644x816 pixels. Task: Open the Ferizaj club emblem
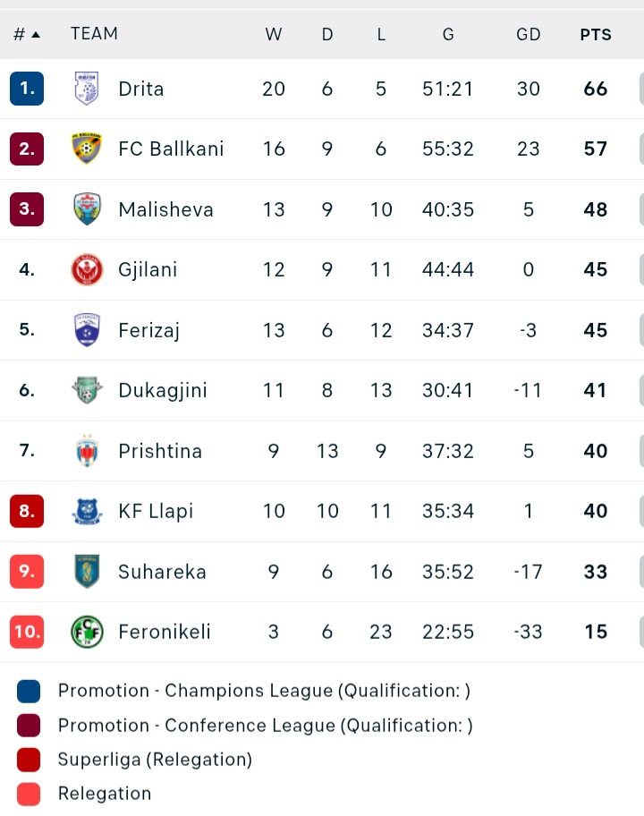point(87,330)
